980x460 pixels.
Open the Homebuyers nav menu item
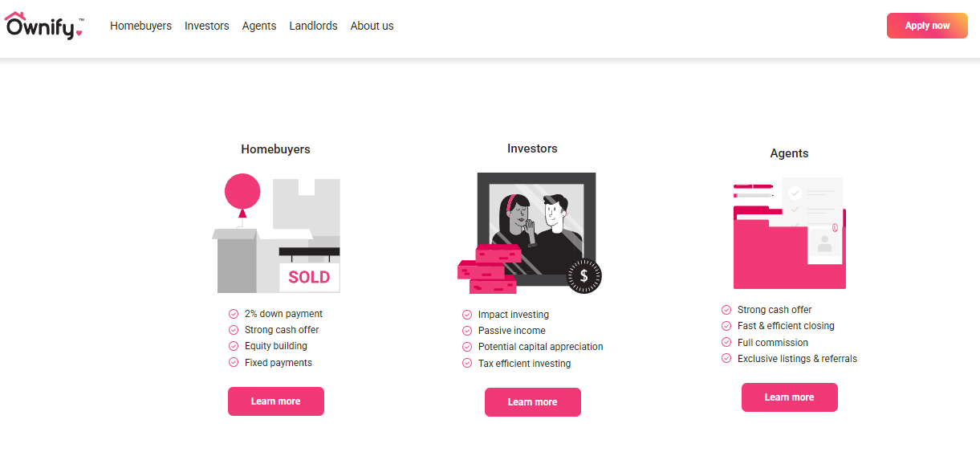tap(140, 26)
